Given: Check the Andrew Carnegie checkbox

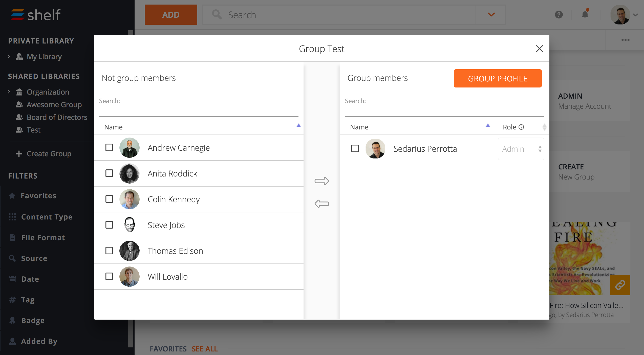Looking at the screenshot, I should pos(109,147).
